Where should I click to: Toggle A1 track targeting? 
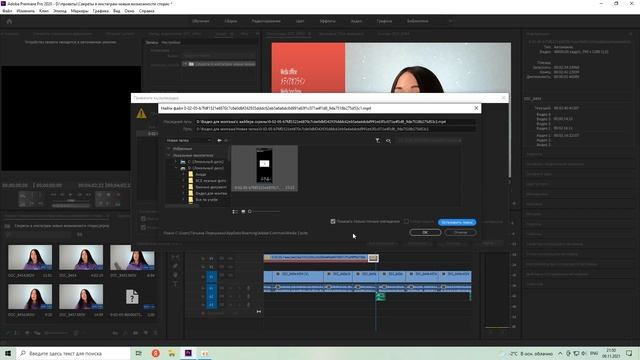point(211,288)
